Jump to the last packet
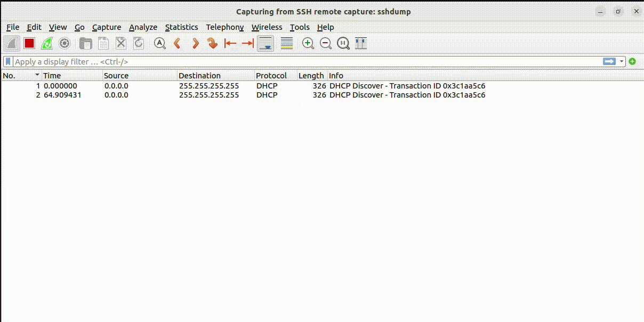 [x=247, y=43]
